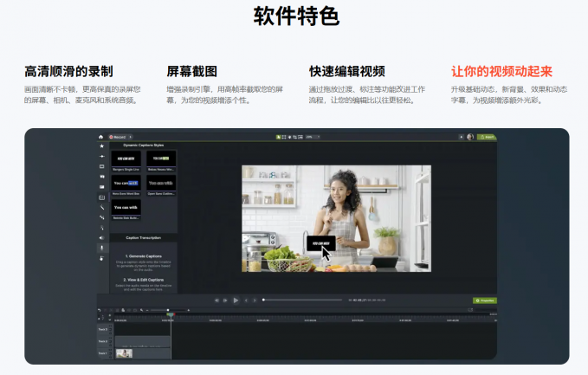The image size is (588, 375).
Task: Click the 屏幕截图 feature heading
Action: tap(191, 71)
